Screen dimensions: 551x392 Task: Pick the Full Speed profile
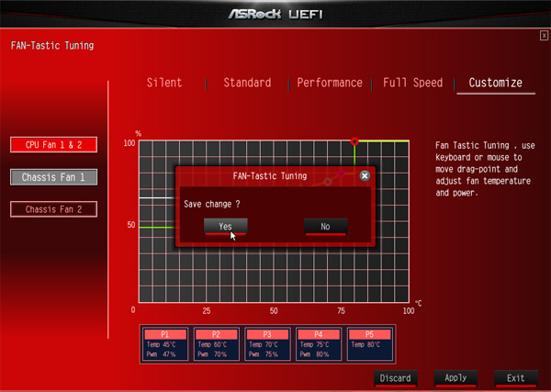coord(413,83)
